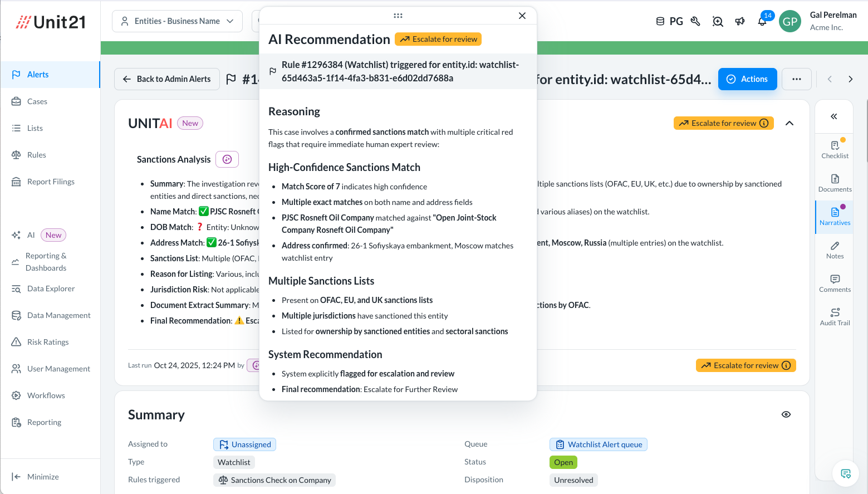Open Report Filings section

50,182
